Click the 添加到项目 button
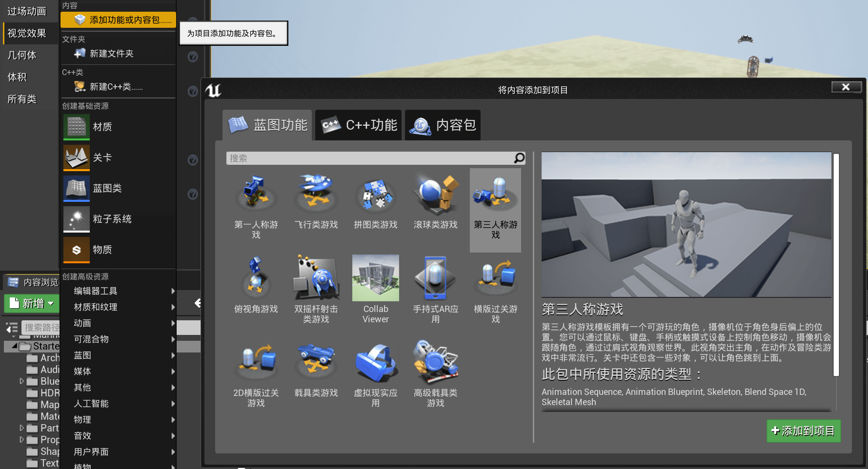 tap(803, 431)
